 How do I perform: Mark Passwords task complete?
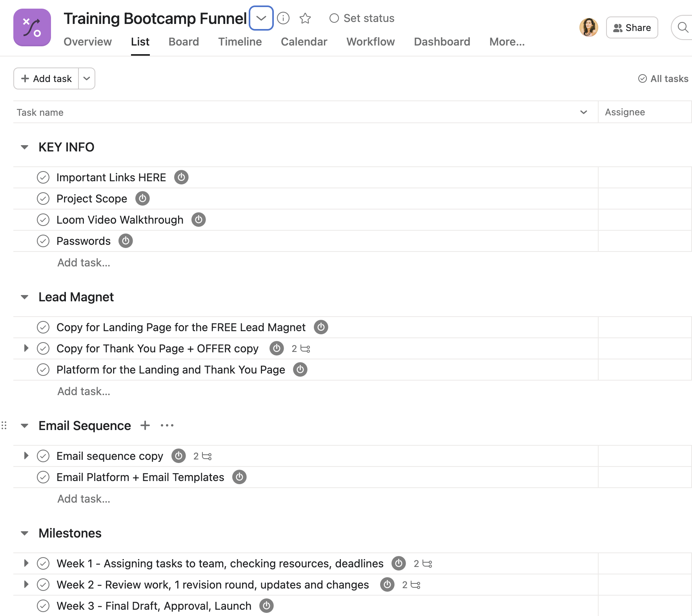(x=43, y=241)
